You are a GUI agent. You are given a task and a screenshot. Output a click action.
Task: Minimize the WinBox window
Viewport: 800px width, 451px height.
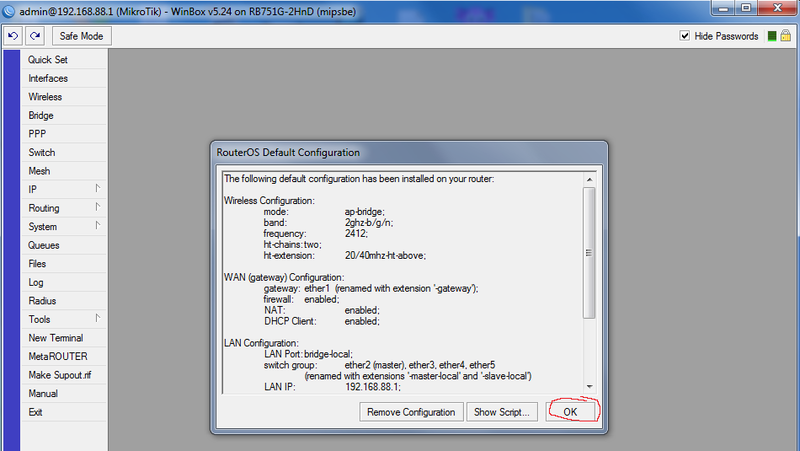pyautogui.click(x=723, y=8)
